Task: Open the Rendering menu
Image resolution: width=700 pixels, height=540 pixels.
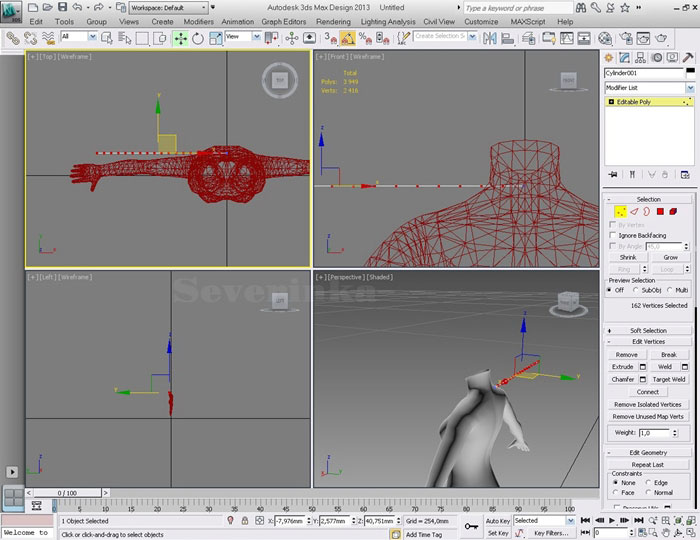Action: 333,21
